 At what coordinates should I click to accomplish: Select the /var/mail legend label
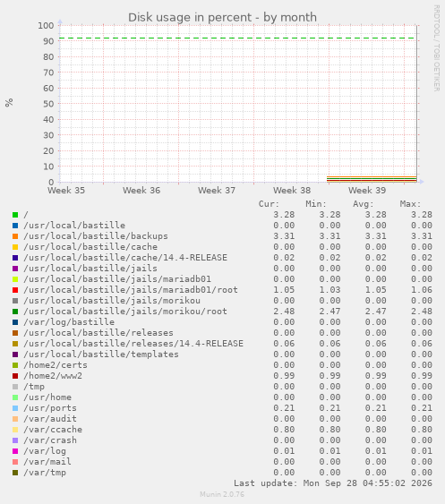(47, 462)
